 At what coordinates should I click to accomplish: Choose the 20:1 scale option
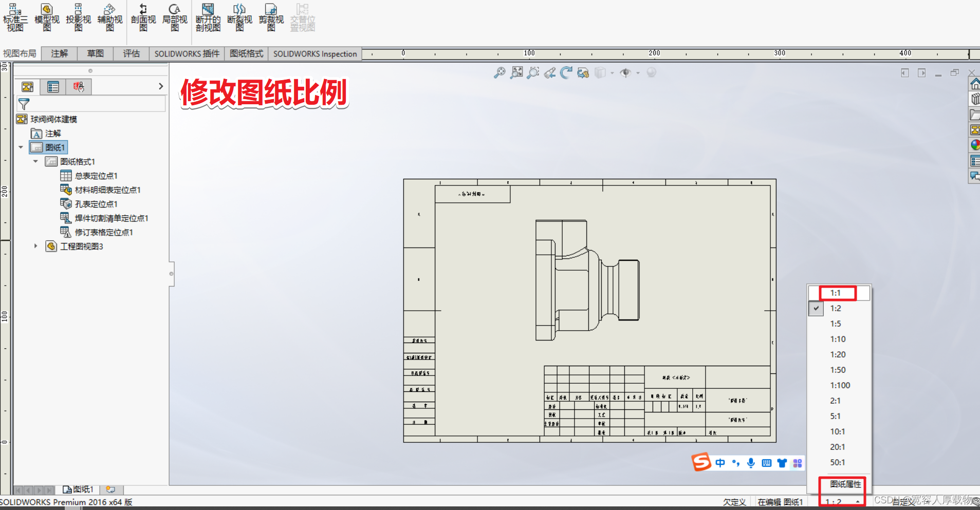coord(839,447)
